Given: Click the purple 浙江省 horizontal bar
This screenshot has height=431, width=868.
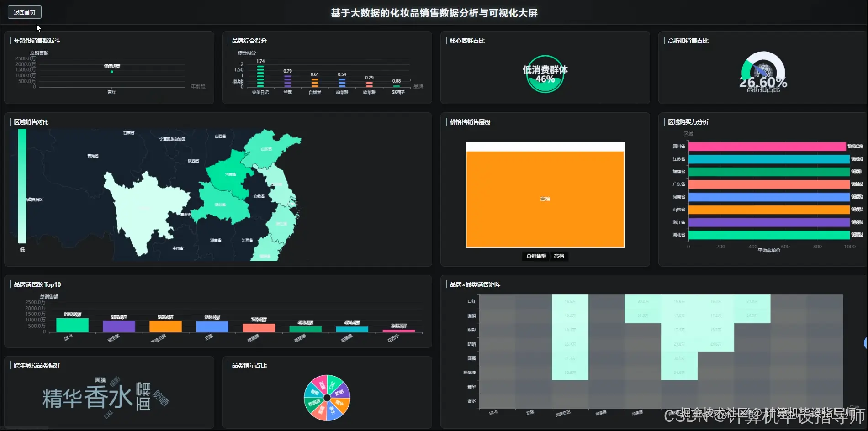Looking at the screenshot, I should [x=769, y=222].
